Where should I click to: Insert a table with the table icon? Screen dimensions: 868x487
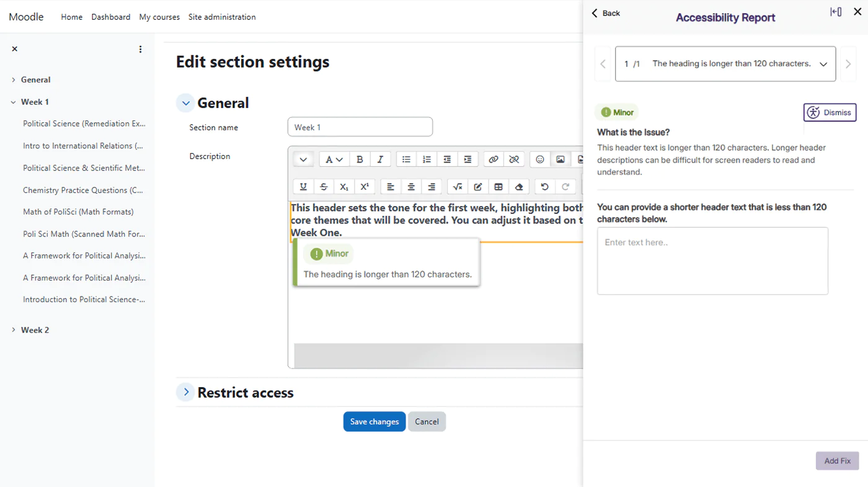pyautogui.click(x=498, y=187)
